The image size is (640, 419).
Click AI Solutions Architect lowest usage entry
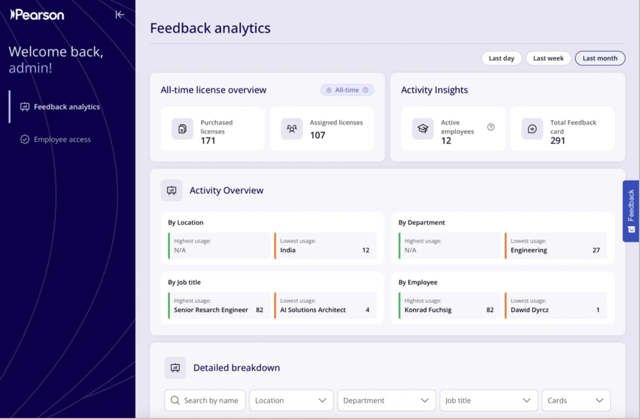[325, 305]
